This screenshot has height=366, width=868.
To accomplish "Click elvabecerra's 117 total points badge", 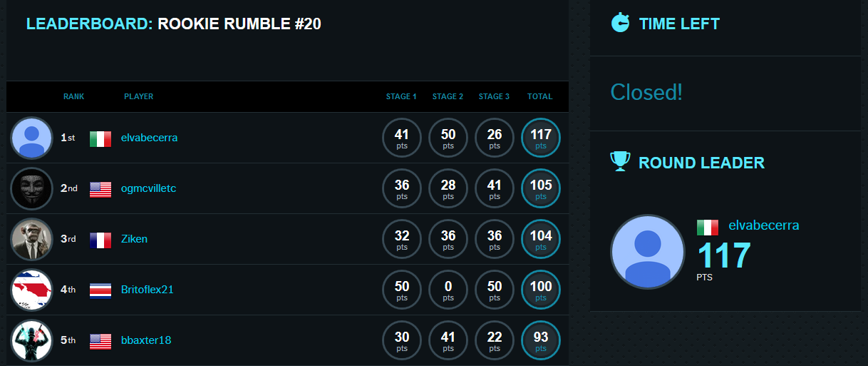I will pos(541,138).
